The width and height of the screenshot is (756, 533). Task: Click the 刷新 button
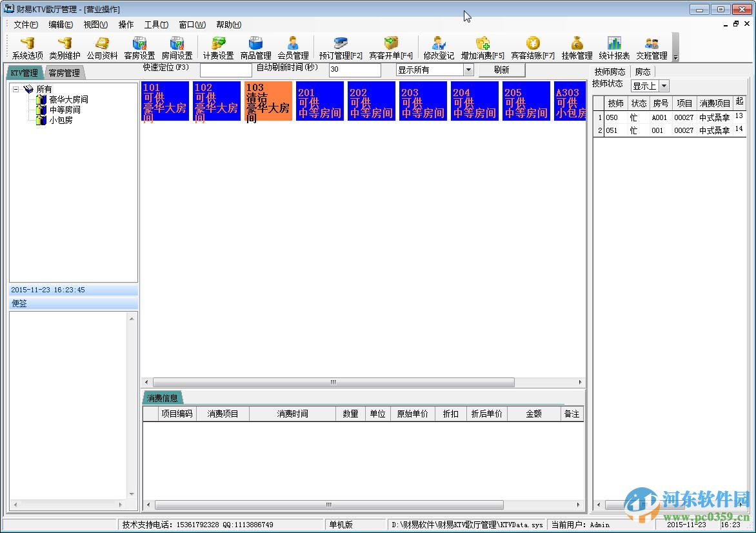tap(501, 70)
